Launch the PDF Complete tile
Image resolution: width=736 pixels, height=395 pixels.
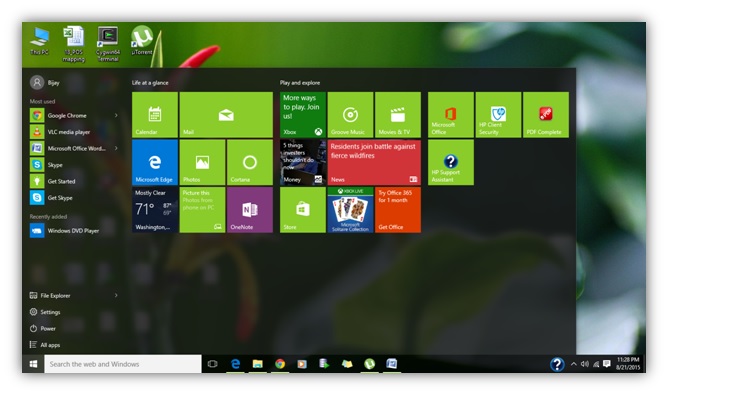click(x=546, y=114)
